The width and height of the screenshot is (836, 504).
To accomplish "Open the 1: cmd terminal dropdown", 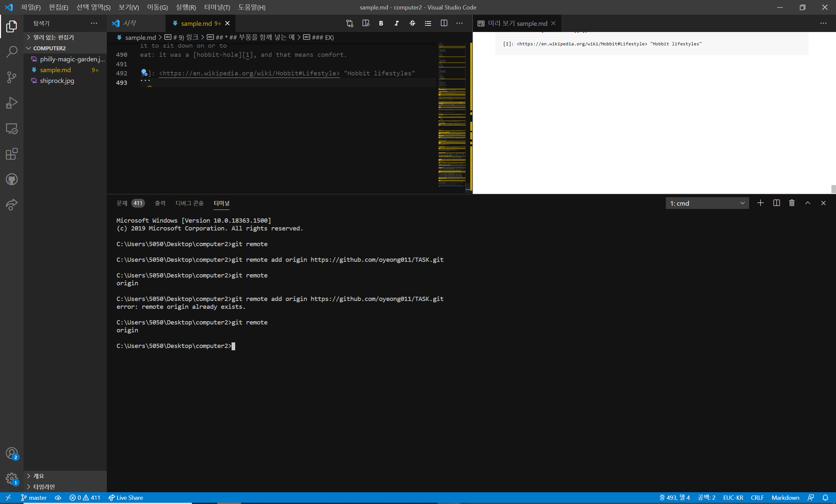I will click(707, 203).
